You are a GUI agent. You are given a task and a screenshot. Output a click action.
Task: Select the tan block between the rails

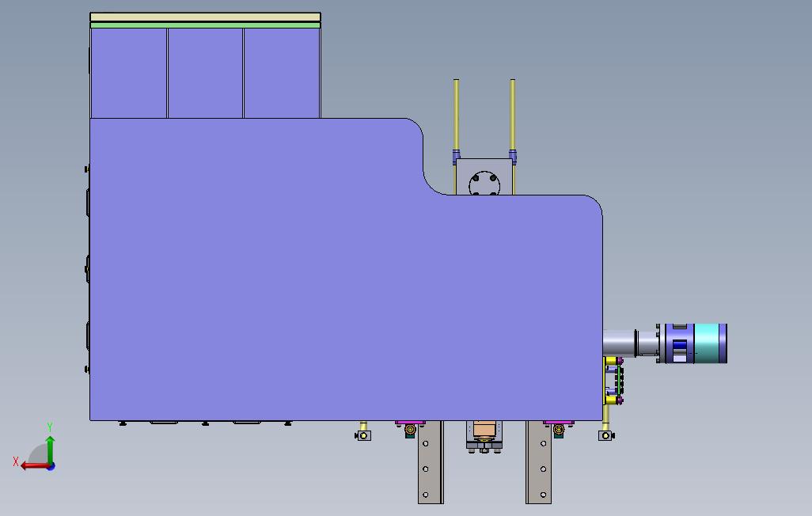click(x=484, y=430)
